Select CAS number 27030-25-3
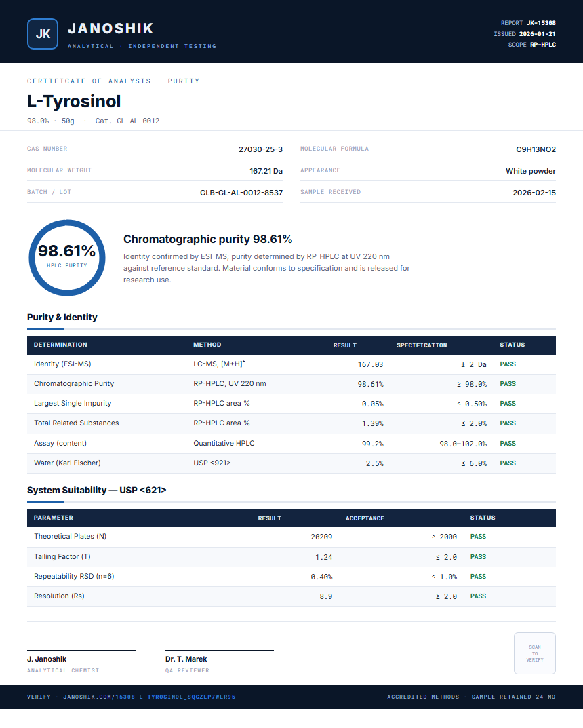 click(x=261, y=149)
